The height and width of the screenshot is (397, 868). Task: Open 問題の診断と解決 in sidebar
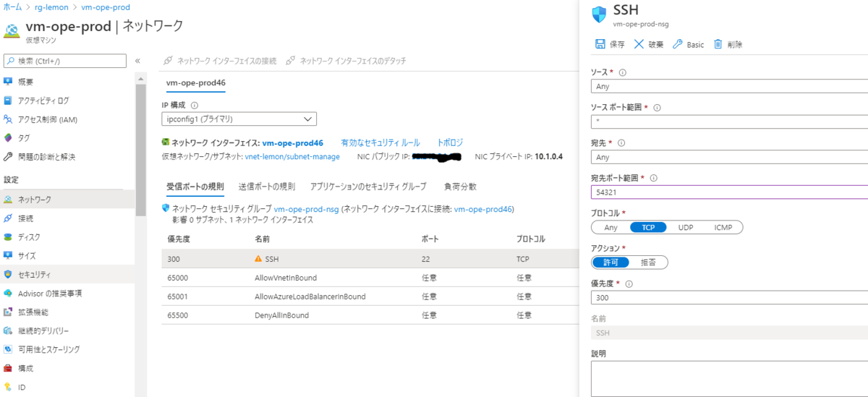coord(46,157)
